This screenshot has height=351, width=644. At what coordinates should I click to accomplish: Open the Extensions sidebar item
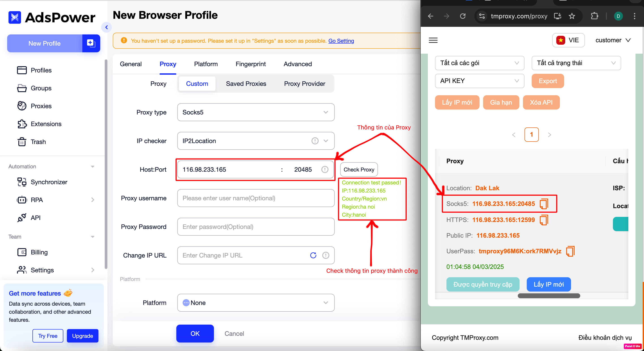coord(46,124)
